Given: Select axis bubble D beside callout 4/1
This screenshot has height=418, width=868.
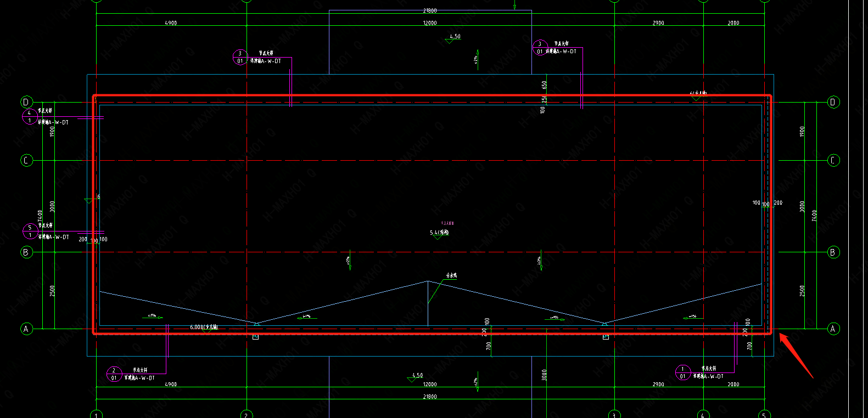Looking at the screenshot, I should tap(26, 102).
